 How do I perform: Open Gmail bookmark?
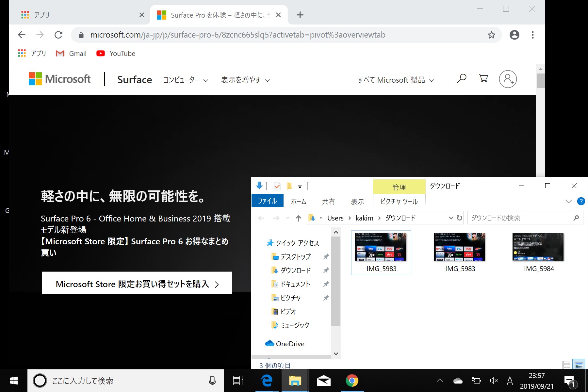coord(71,54)
